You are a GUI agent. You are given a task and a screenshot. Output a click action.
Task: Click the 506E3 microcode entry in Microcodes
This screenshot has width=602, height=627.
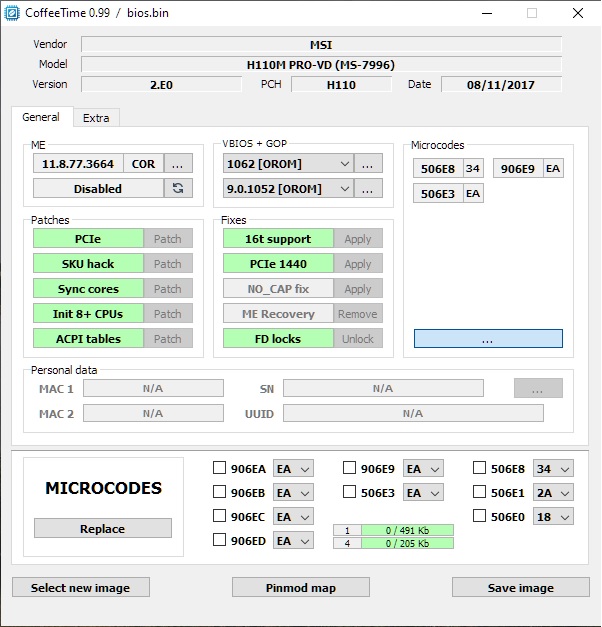448,193
